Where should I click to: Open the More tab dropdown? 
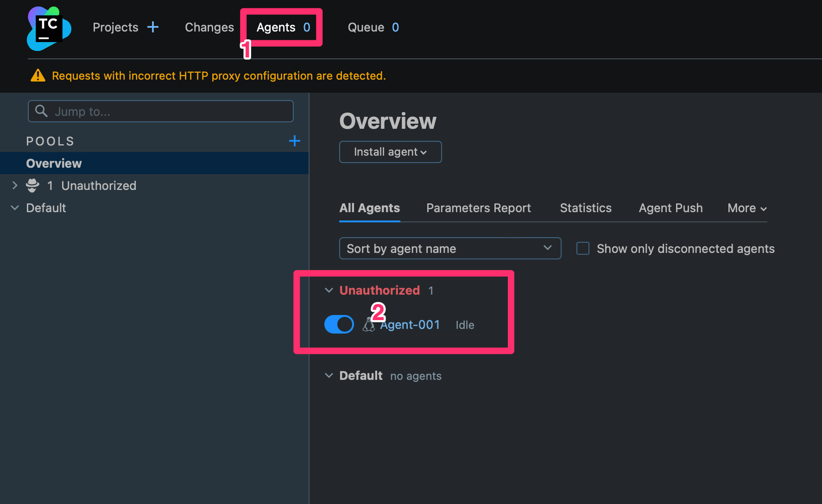click(746, 208)
